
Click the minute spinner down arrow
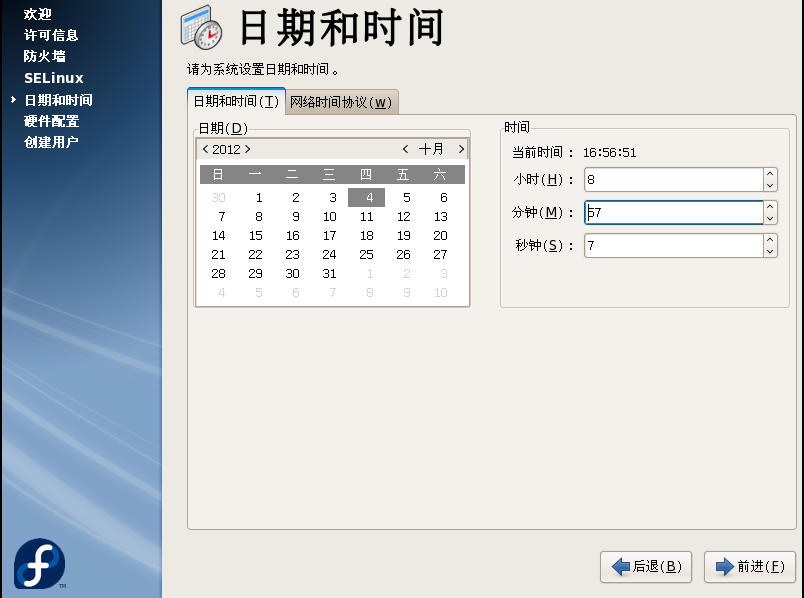(769, 219)
